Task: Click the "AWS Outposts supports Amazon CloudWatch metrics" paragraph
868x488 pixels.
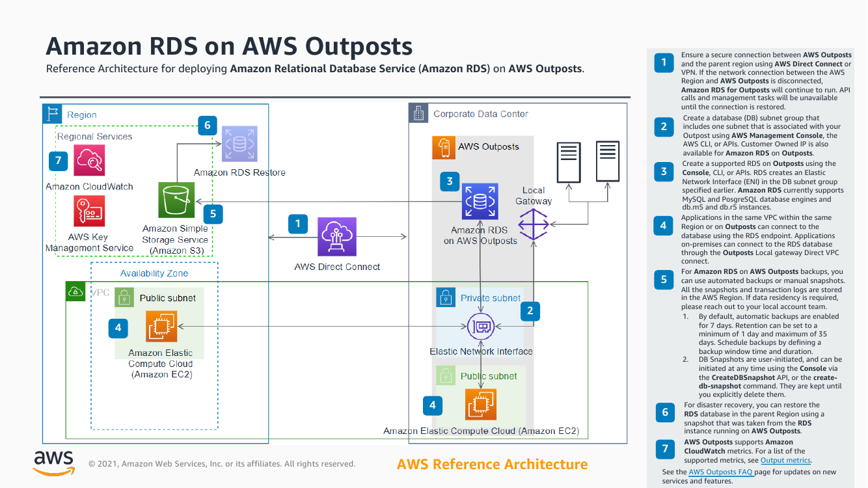Action: pyautogui.click(x=748, y=451)
